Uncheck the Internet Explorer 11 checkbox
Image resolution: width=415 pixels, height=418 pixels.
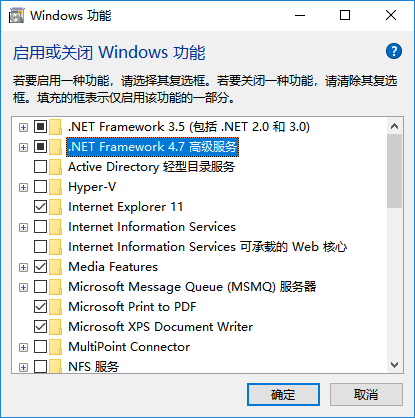coord(40,207)
